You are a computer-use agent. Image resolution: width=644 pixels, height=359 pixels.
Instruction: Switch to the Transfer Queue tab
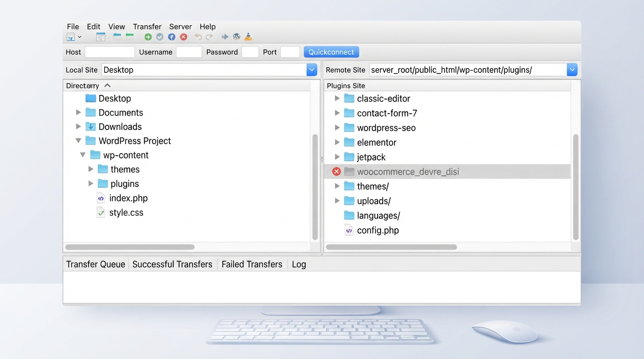click(x=95, y=264)
